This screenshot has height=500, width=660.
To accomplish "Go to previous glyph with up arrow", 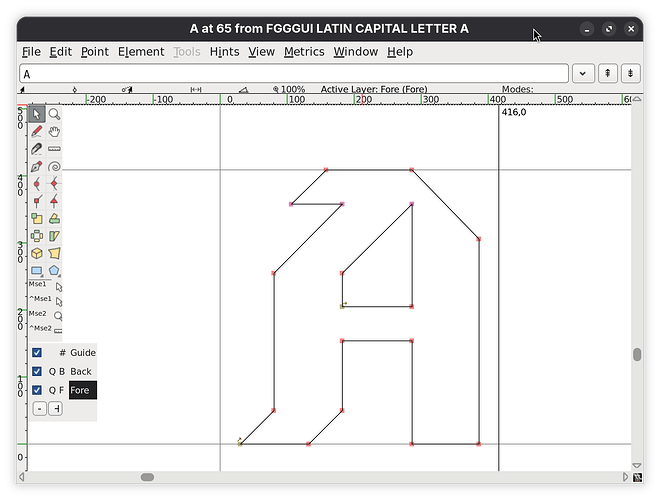I will (x=607, y=74).
